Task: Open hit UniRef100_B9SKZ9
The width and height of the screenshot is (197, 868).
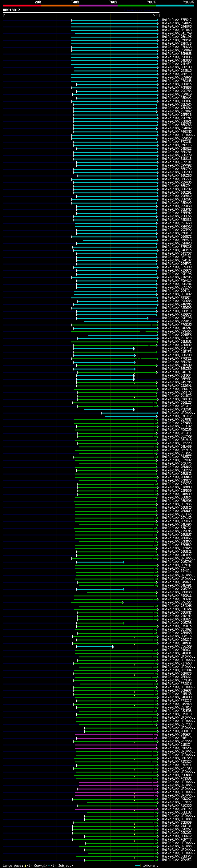Action: (x=176, y=138)
